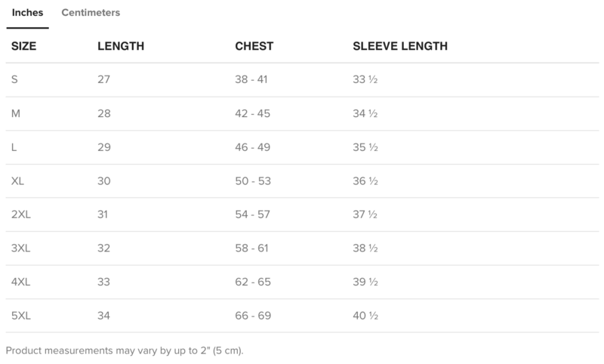
Task: Select the M size row label
Action: tap(15, 113)
